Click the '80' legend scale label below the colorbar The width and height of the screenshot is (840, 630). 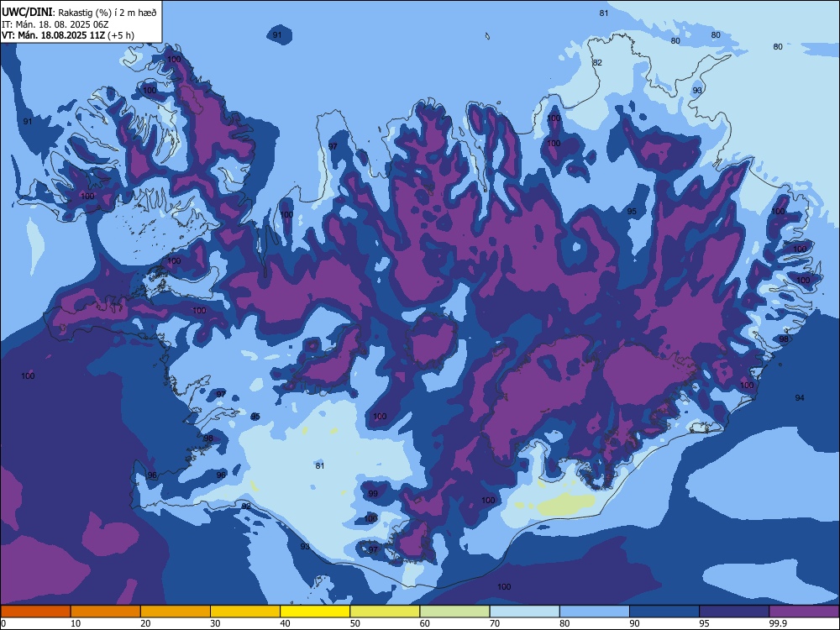tap(564, 623)
